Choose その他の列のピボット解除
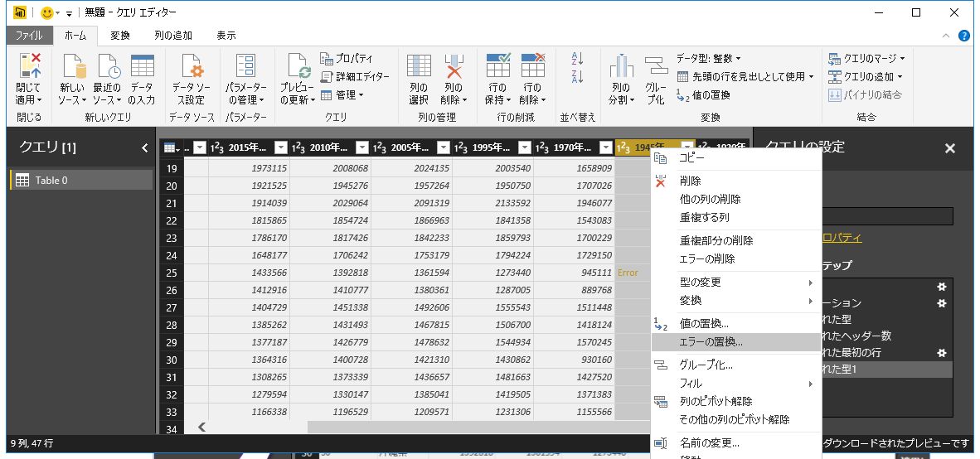 (735, 420)
